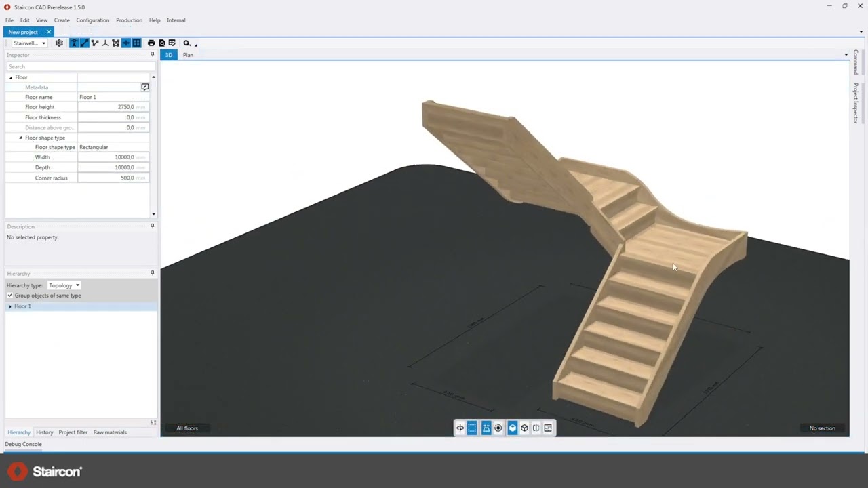Open the settings gear in the toolbar

pyautogui.click(x=59, y=43)
